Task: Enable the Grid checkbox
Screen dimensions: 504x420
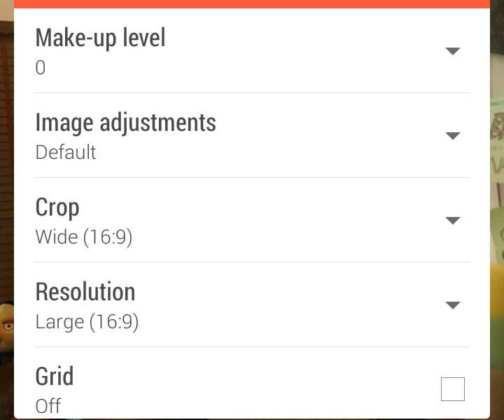Action: pos(453,389)
